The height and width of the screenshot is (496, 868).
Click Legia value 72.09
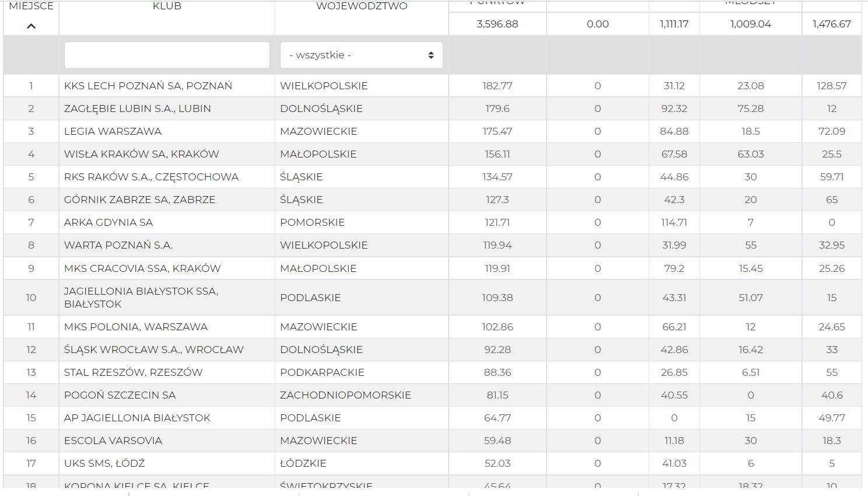(832, 131)
